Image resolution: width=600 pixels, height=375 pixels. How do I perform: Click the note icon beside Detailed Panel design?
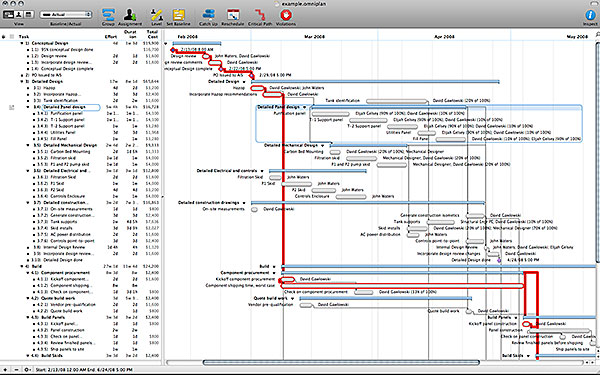tap(11, 108)
